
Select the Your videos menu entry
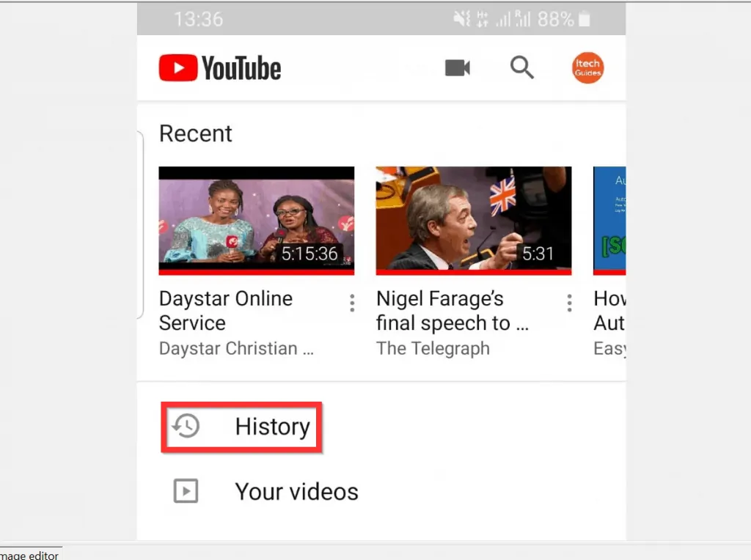coord(296,491)
